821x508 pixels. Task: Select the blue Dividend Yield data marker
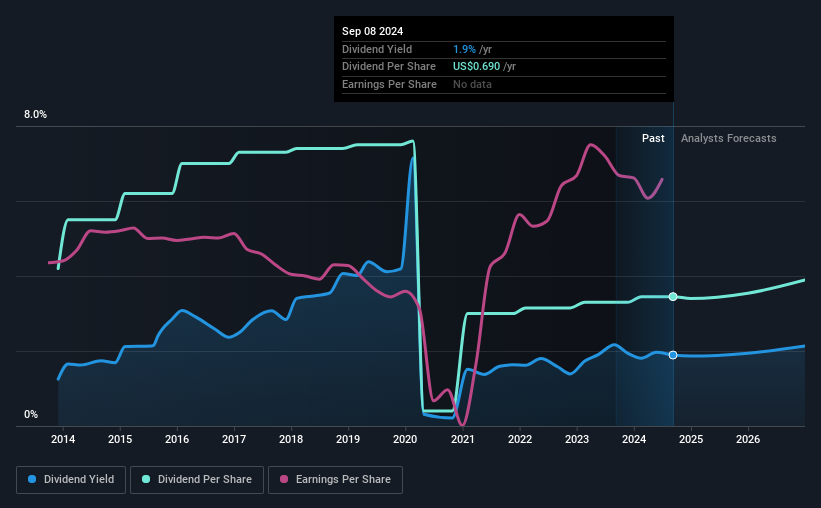(673, 355)
